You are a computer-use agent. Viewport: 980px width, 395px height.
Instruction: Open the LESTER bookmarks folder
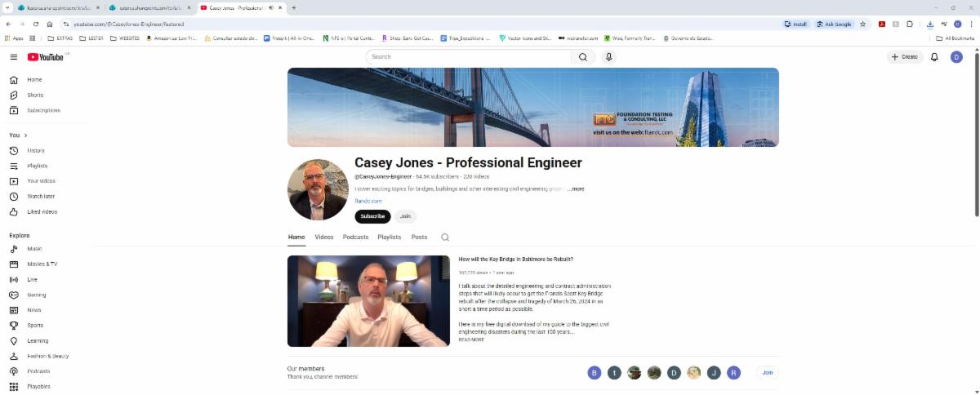[x=91, y=38]
